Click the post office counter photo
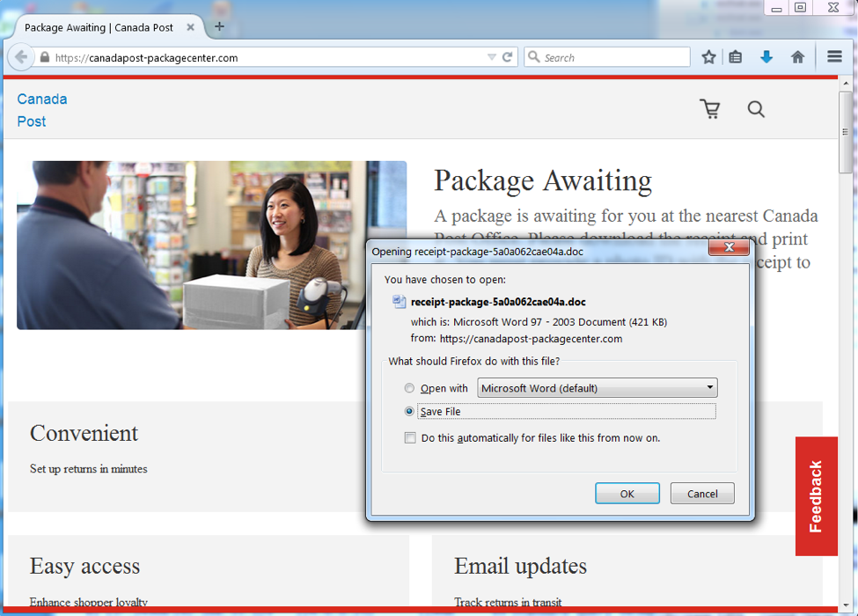This screenshot has height=616, width=858. (x=212, y=246)
